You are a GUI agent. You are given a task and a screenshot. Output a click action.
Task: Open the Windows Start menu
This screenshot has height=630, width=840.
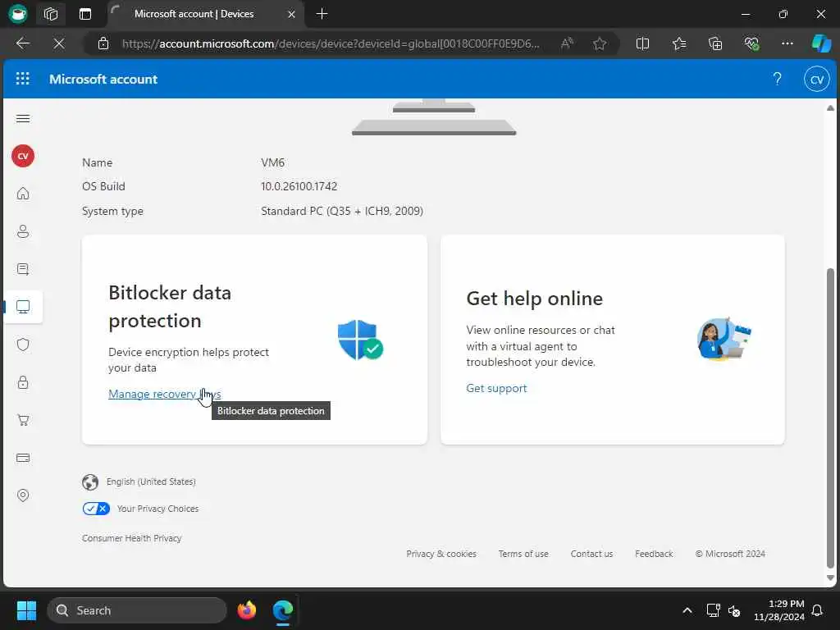click(26, 610)
